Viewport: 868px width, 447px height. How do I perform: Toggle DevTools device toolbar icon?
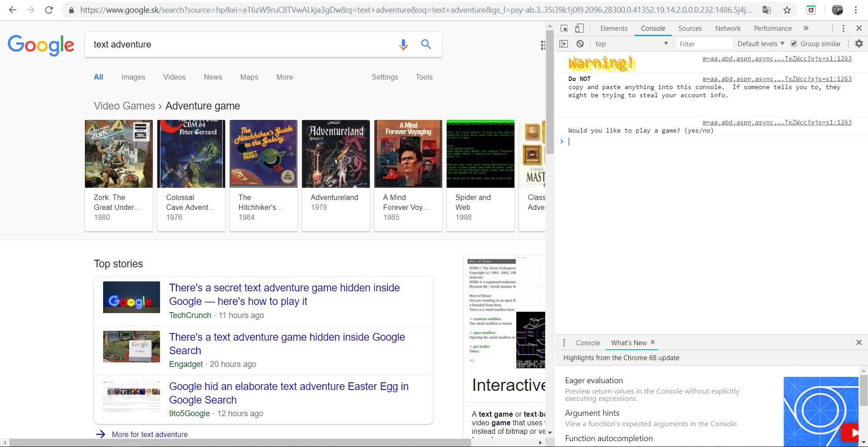click(579, 29)
